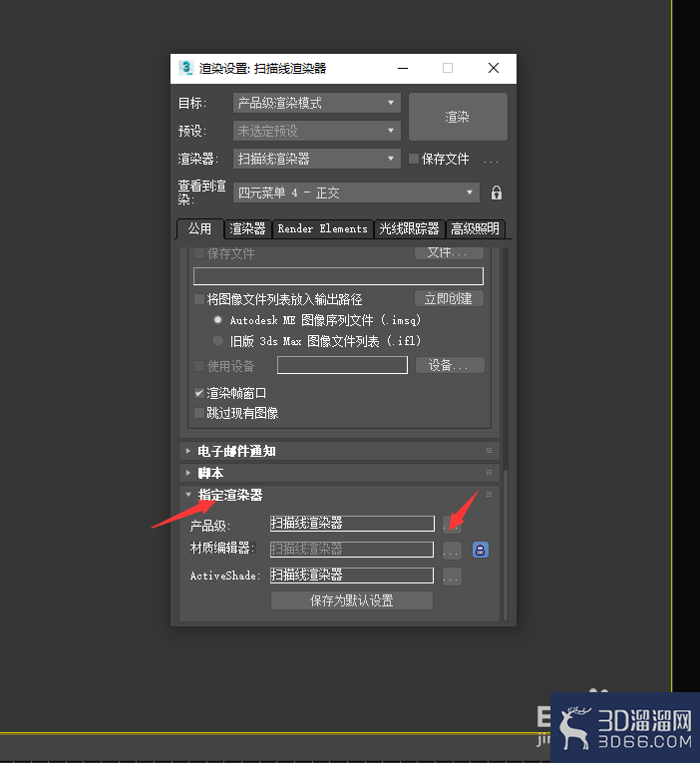Open the 高级照明 tab

pos(476,228)
